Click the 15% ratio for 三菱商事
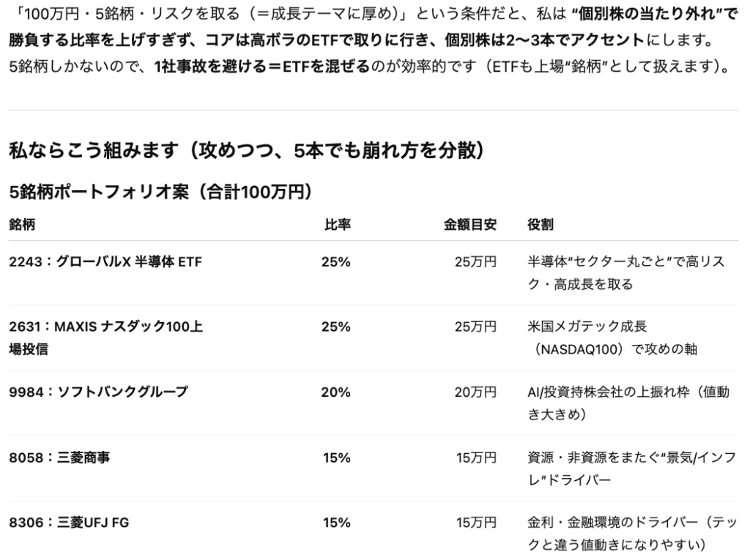Image resolution: width=750 pixels, height=560 pixels. click(x=335, y=458)
